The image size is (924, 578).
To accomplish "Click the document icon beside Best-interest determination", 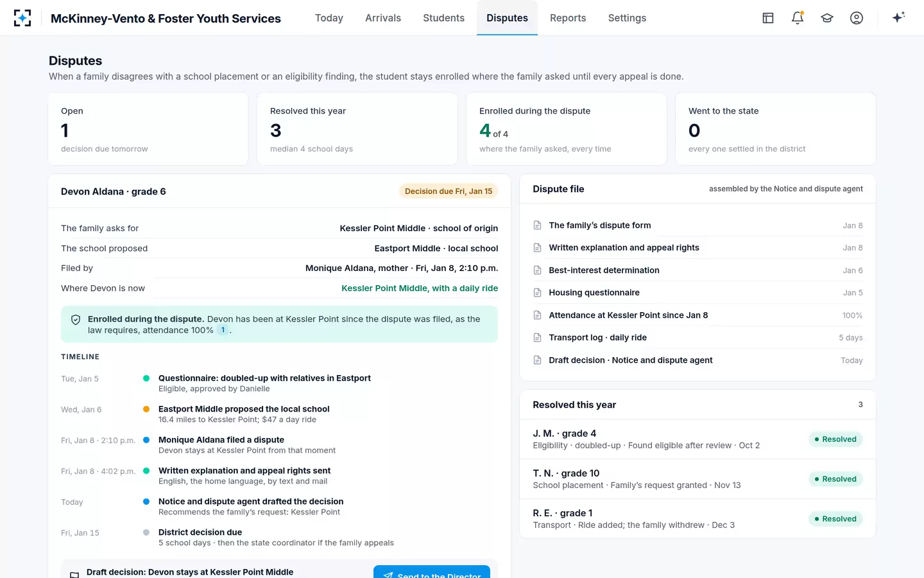I will coord(538,270).
